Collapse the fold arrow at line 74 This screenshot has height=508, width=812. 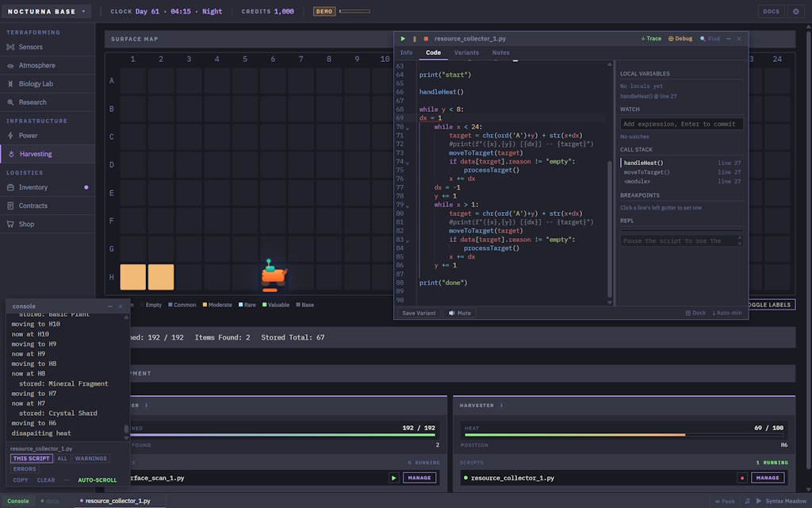coord(407,163)
